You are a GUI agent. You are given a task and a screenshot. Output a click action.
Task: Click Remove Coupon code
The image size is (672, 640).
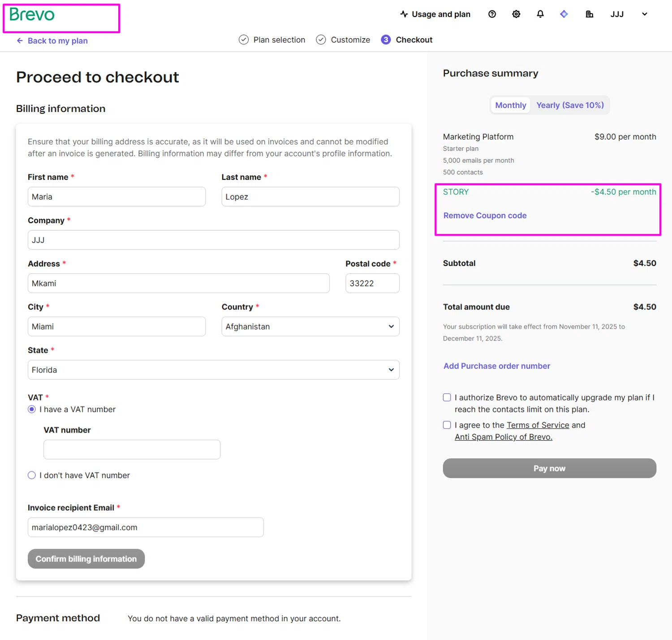click(485, 215)
